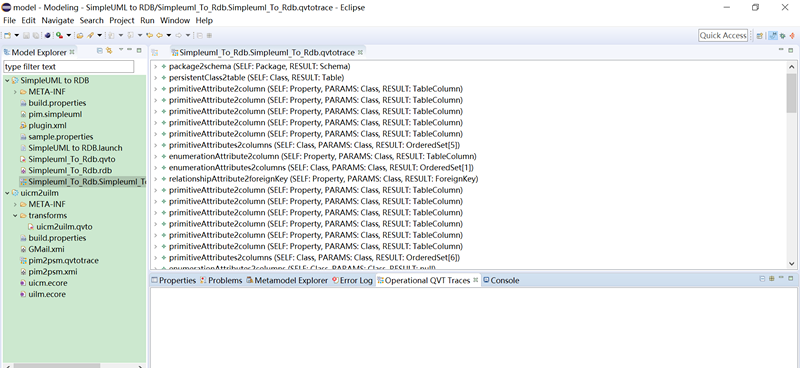
Task: Switch to the Problems tab
Action: (x=221, y=280)
